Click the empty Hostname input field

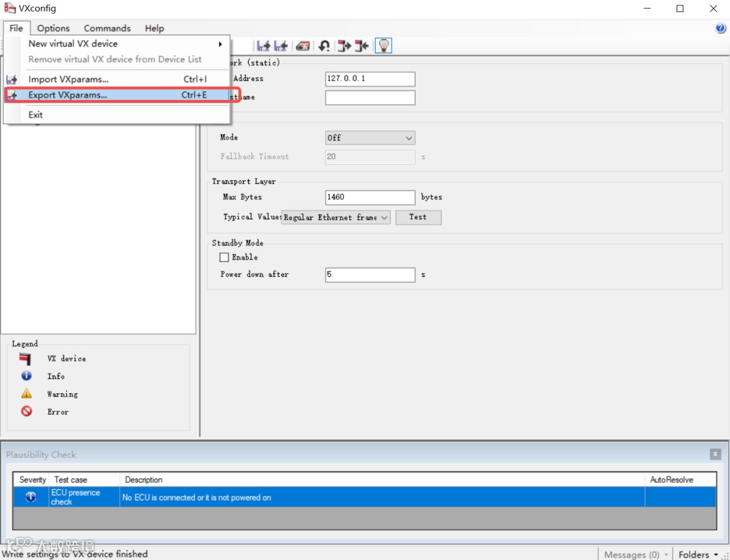point(370,98)
